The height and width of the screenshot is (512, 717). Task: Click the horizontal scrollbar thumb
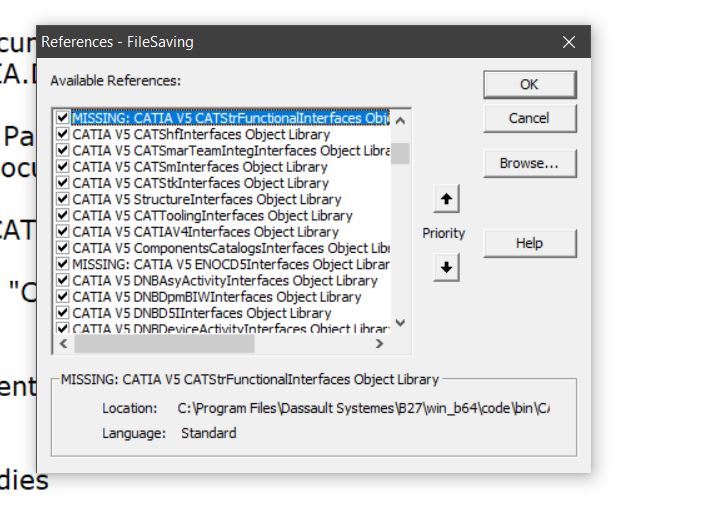coord(164,343)
